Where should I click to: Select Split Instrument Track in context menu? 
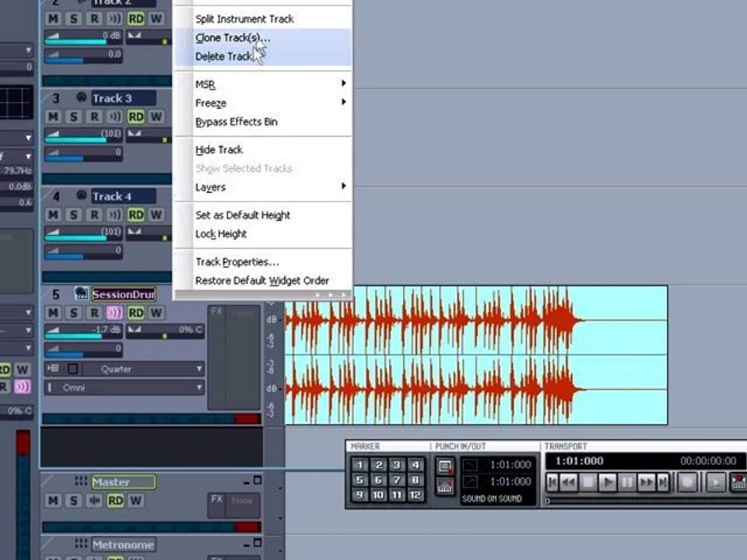tap(264, 19)
